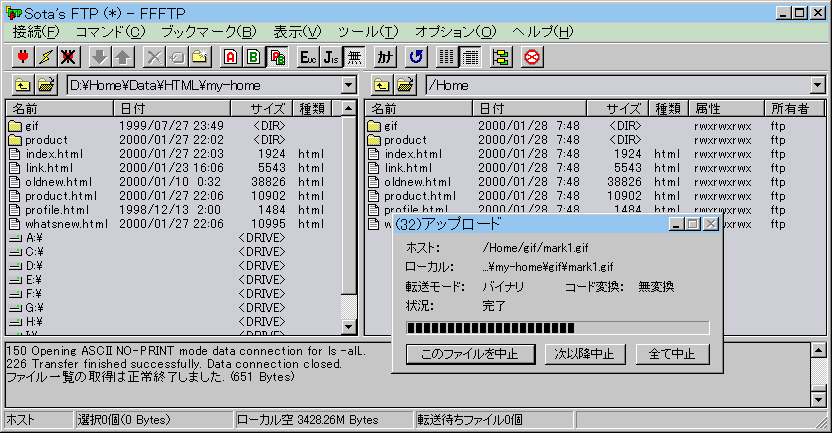Screen dimensions: 832x433
Task: Go up one folder in host pane
Action: [382, 85]
